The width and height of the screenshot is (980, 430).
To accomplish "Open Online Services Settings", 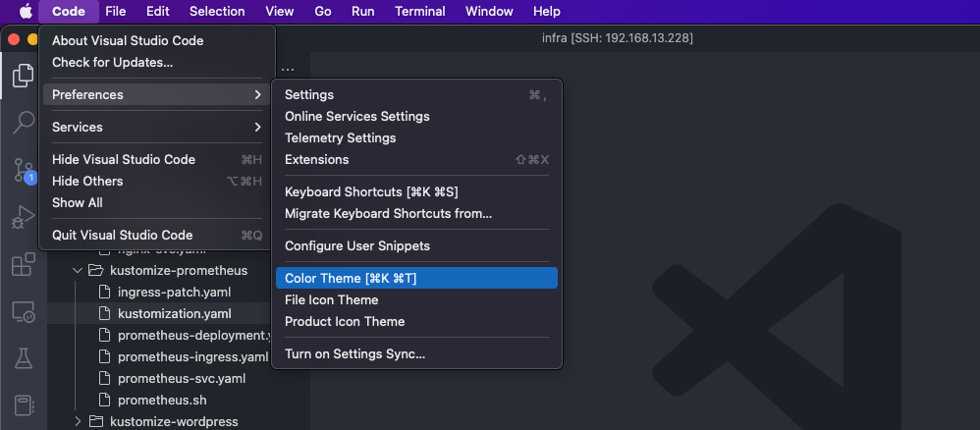I will pos(416,116).
